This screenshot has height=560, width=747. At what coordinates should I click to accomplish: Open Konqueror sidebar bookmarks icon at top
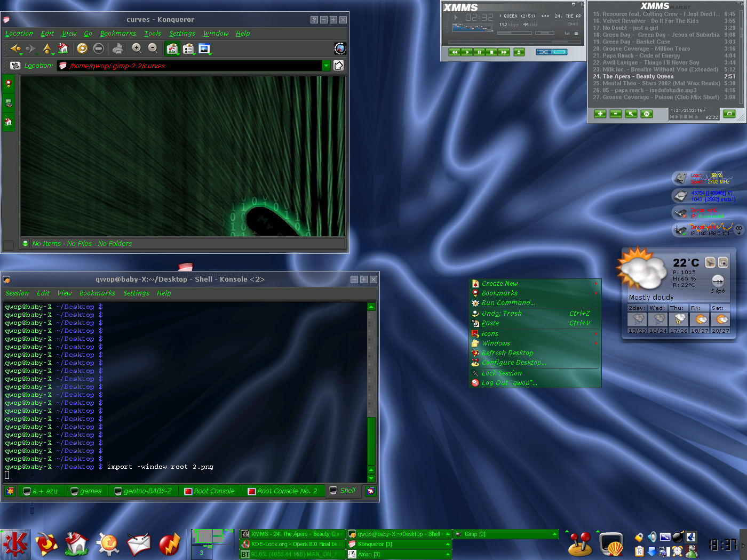[9, 83]
